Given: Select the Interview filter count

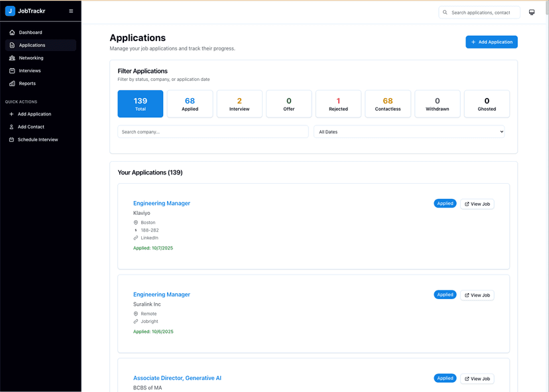Looking at the screenshot, I should click(239, 103).
